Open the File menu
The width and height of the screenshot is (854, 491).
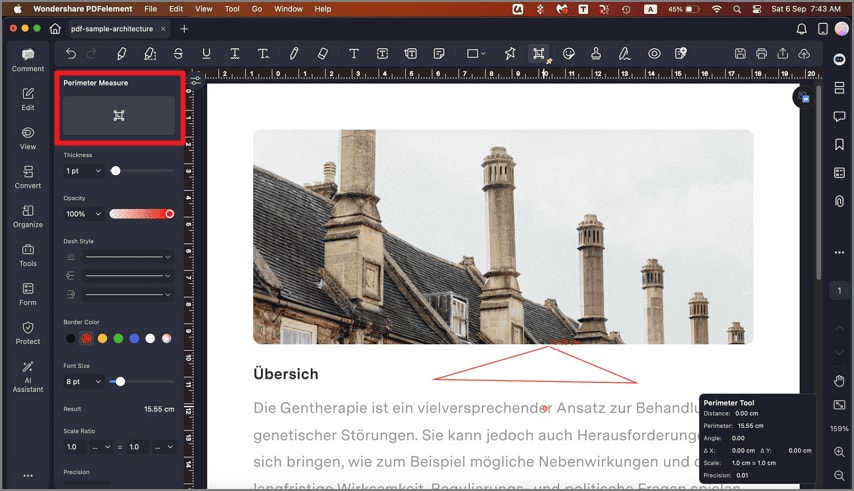click(x=150, y=9)
